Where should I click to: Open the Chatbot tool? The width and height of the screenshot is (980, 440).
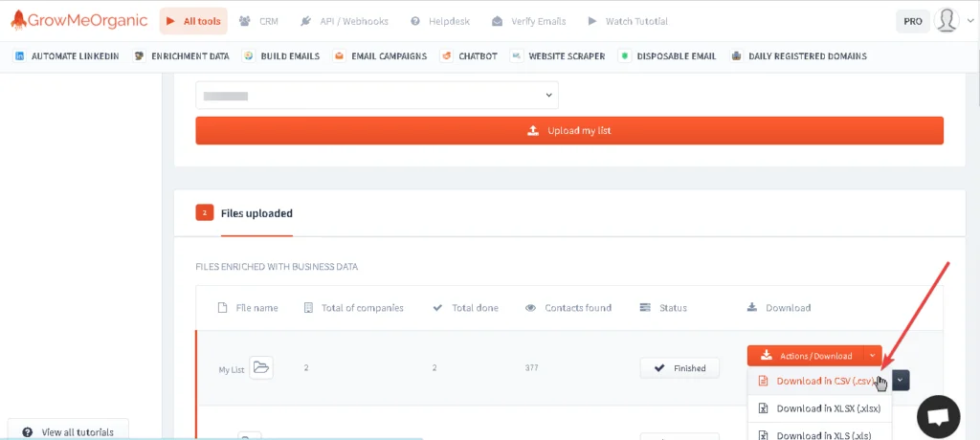point(469,56)
